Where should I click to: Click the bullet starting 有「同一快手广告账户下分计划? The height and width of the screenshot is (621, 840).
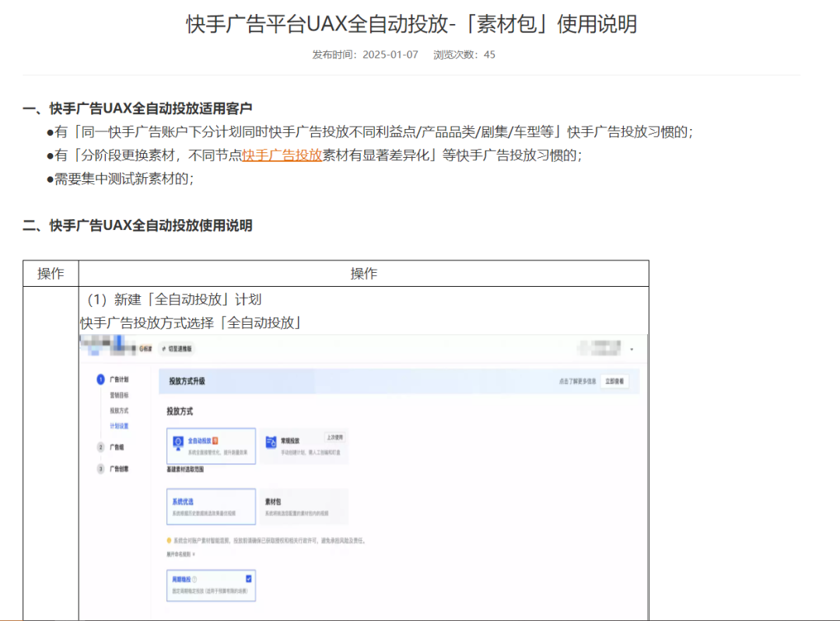369,131
